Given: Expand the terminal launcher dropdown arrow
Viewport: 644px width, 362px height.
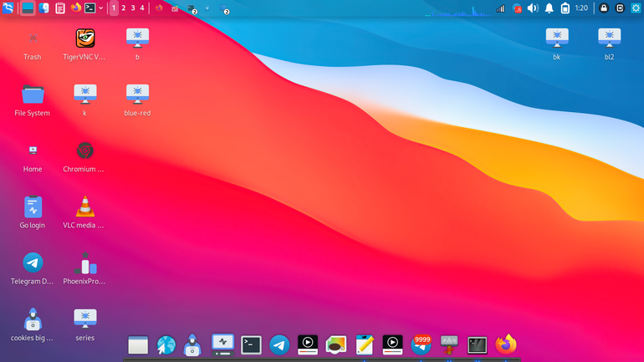Looking at the screenshot, I should [x=100, y=8].
